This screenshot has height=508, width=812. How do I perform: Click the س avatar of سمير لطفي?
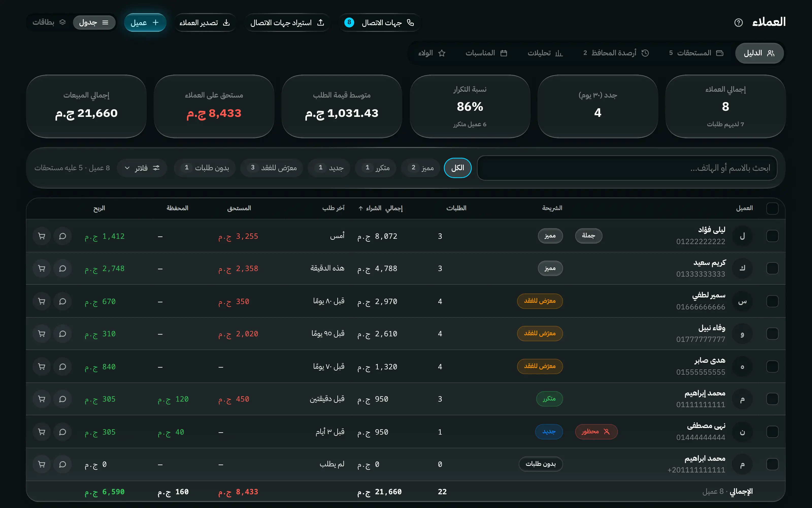click(742, 301)
